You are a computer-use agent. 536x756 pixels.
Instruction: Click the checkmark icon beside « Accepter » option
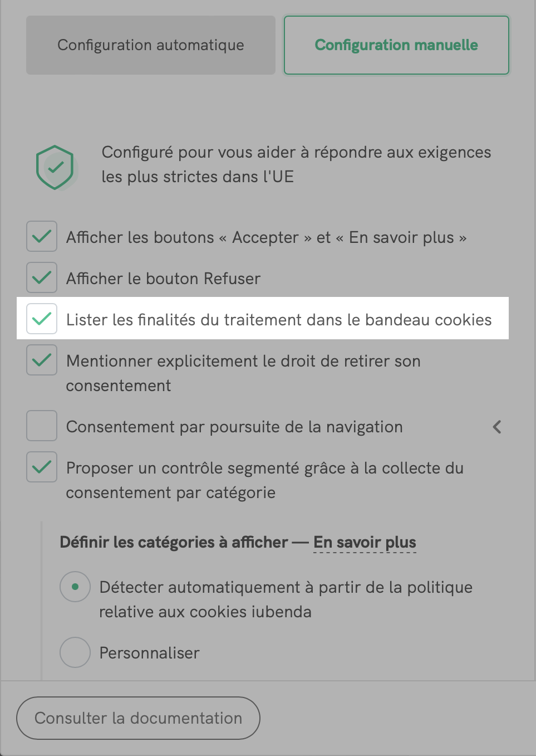coord(41,236)
